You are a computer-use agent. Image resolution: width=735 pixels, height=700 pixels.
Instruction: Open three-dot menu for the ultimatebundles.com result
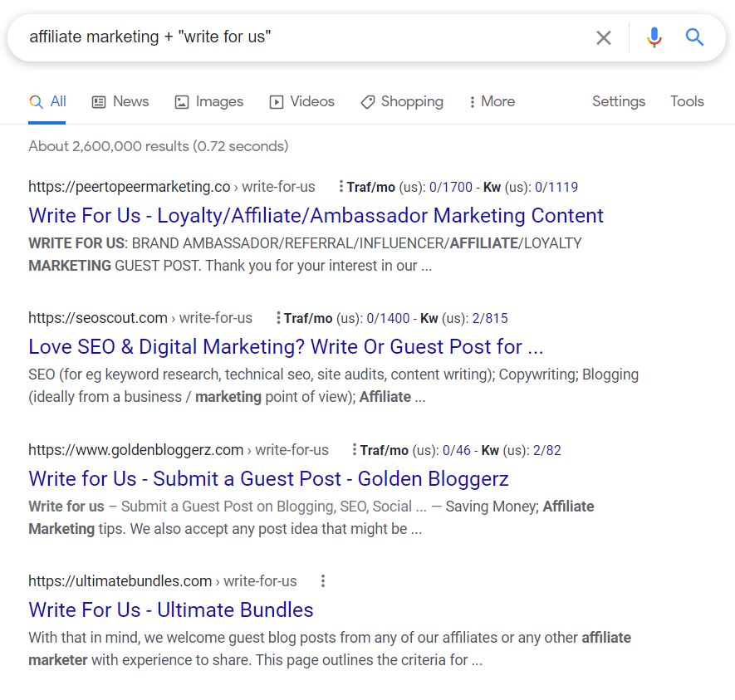click(323, 581)
